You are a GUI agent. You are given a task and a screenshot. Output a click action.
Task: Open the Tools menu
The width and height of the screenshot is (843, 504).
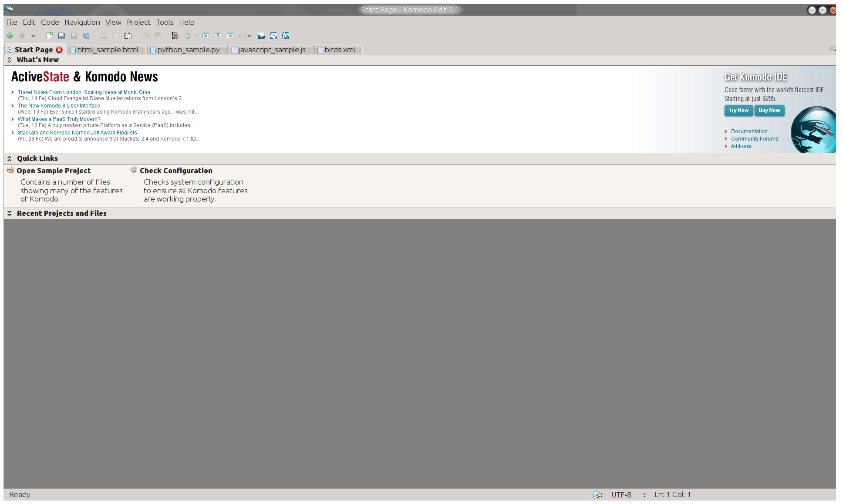click(x=165, y=22)
